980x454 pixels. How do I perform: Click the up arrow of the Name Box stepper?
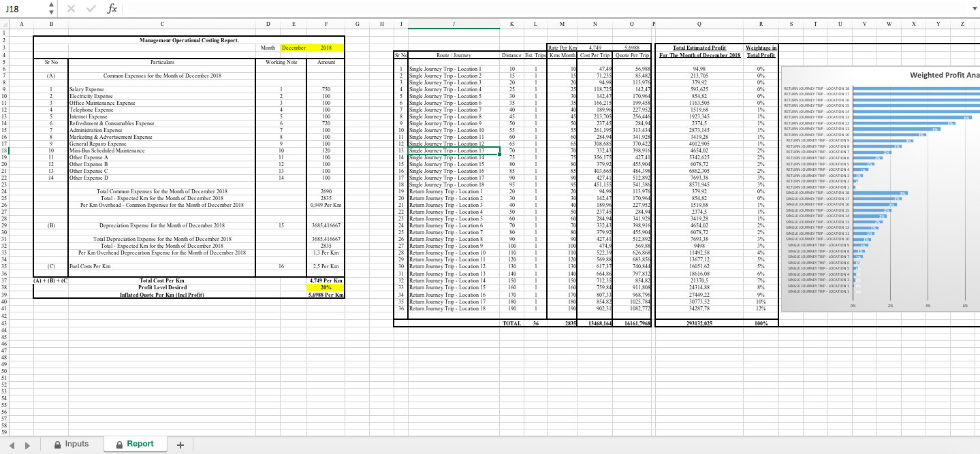coord(50,5)
